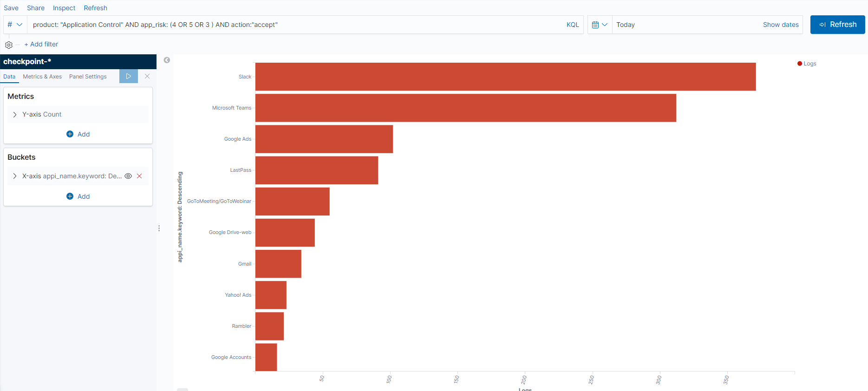
Task: Discard changes with the X button
Action: [147, 76]
